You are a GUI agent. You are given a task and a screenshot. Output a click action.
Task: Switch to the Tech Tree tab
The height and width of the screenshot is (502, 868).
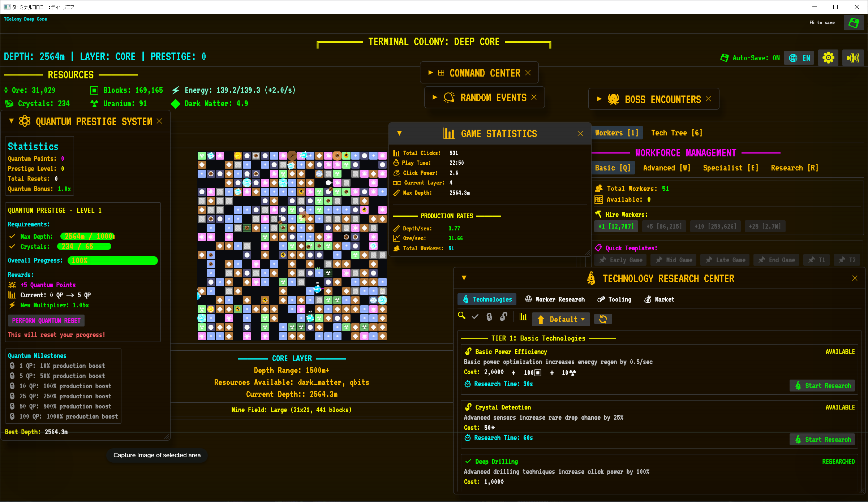676,133
